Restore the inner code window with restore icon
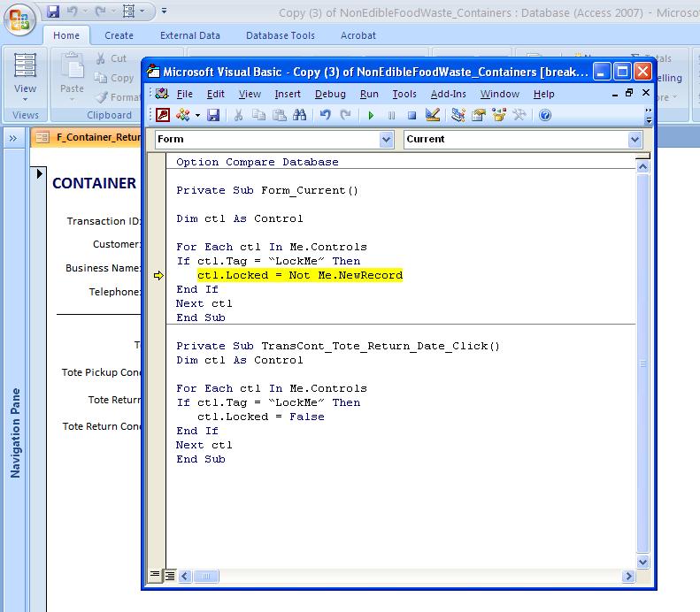 click(629, 93)
